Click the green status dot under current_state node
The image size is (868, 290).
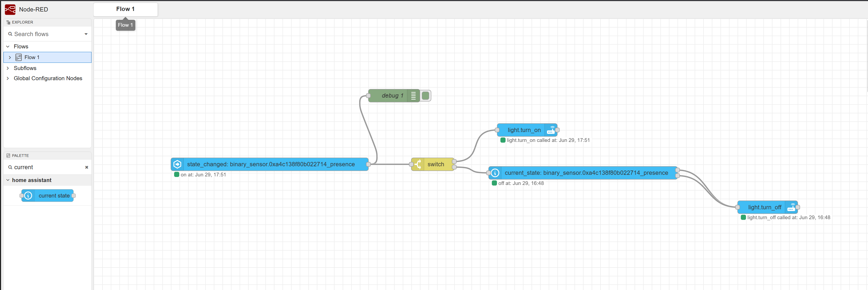[494, 183]
